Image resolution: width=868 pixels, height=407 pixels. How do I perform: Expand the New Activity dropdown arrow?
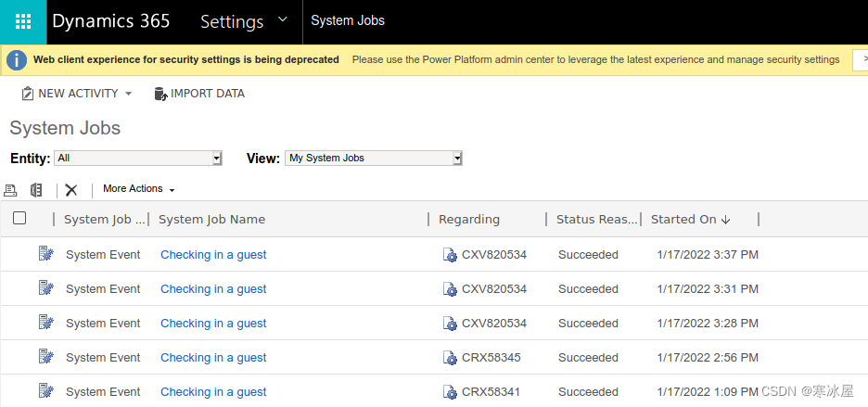[x=128, y=95]
